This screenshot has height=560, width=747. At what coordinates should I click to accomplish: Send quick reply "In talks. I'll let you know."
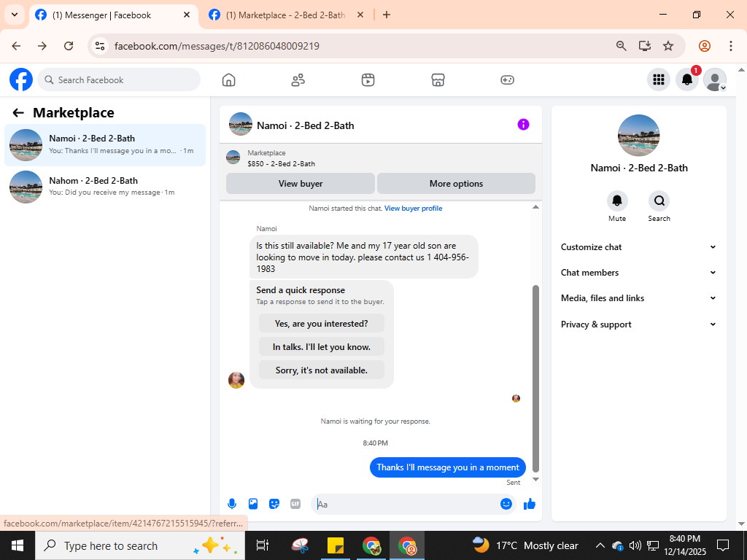(322, 346)
